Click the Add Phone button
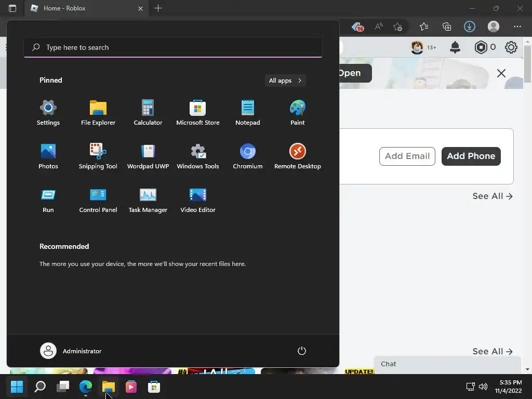The image size is (532, 399). point(471,156)
